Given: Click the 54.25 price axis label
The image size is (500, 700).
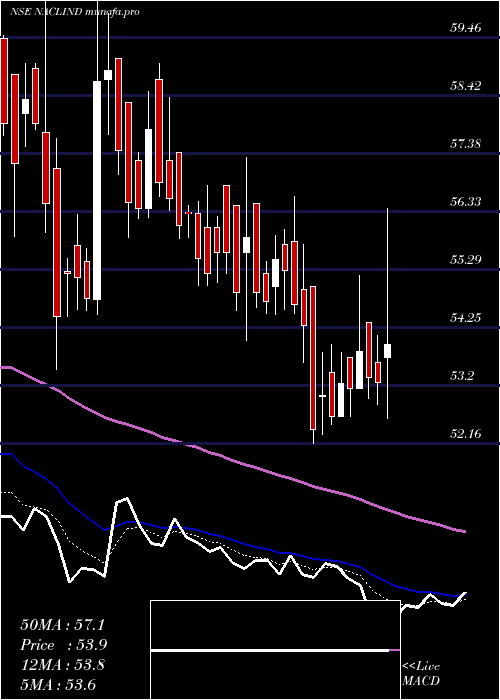Looking at the screenshot, I should coord(466,318).
